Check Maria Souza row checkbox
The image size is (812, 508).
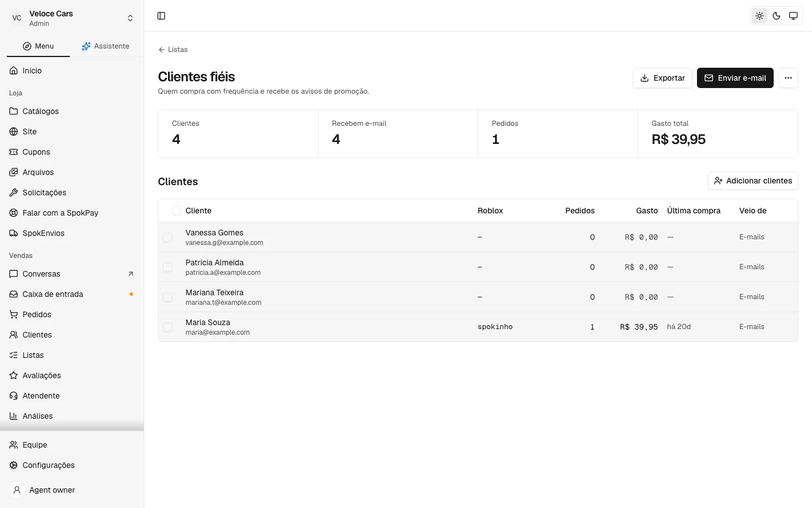[167, 327]
